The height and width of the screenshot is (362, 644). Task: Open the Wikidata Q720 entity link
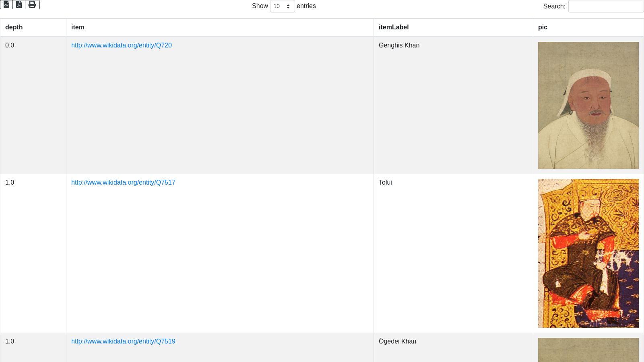tap(121, 45)
